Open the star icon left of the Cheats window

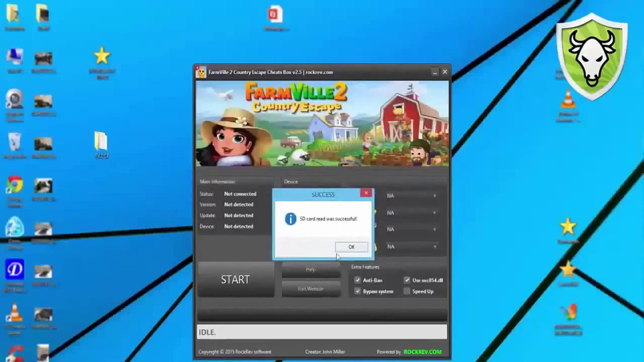tap(102, 56)
